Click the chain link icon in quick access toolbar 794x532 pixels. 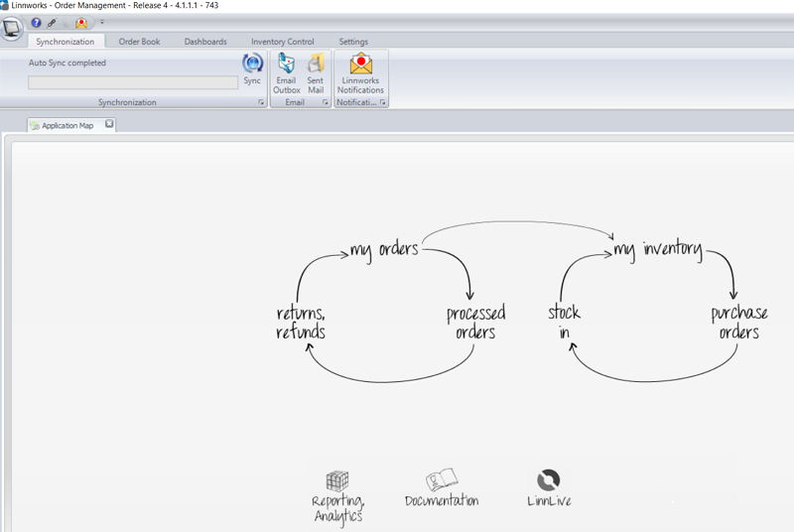pyautogui.click(x=52, y=22)
